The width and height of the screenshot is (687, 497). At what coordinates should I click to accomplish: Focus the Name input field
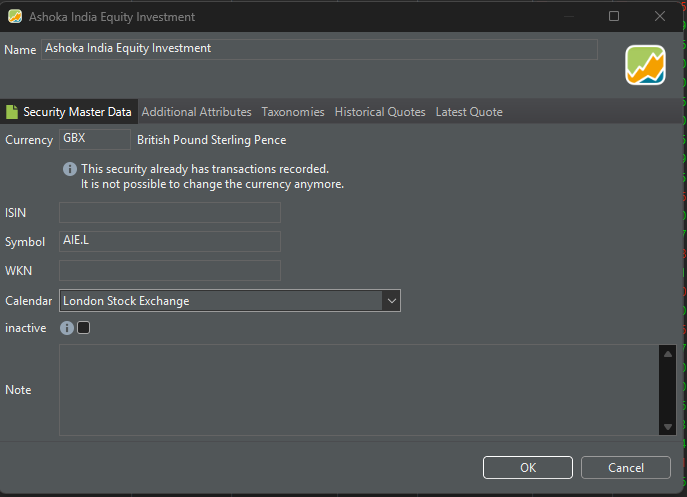click(319, 49)
